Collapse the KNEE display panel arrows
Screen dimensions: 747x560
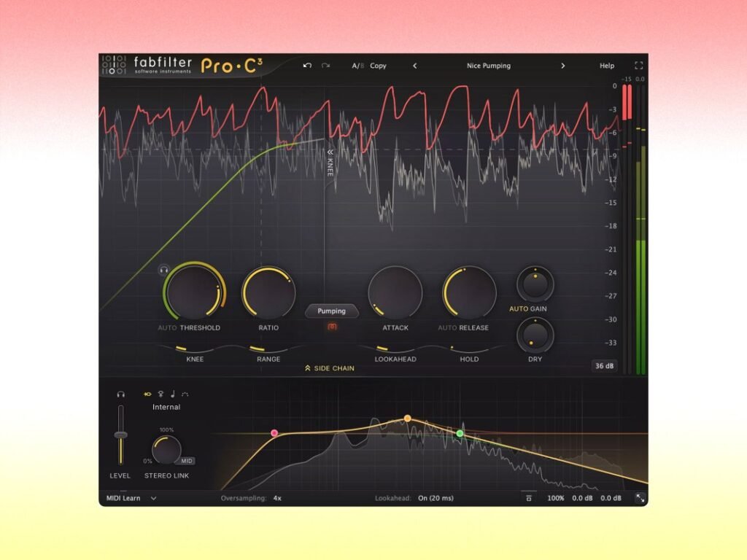(330, 152)
